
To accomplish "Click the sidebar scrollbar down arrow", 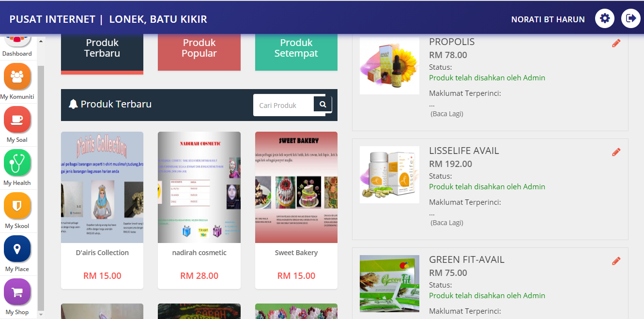I will (x=41, y=315).
